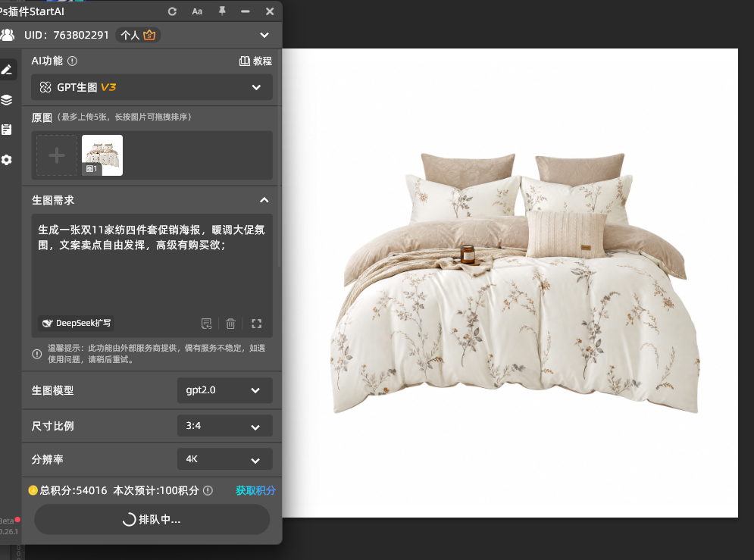Screen dimensions: 754x560
Task: Minimize the StartAI plugin panel
Action: tap(246, 11)
